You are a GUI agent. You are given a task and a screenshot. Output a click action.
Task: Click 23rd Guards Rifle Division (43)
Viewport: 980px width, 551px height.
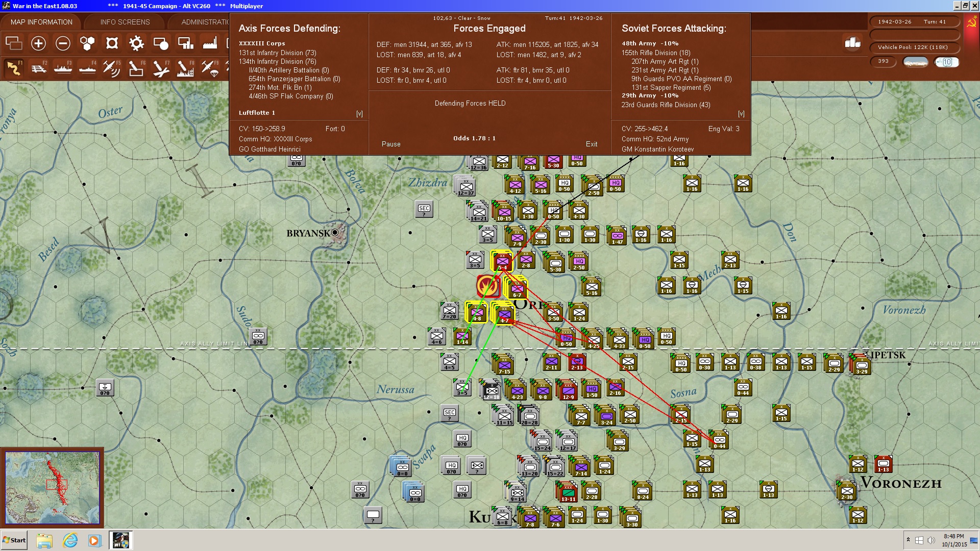coord(666,105)
